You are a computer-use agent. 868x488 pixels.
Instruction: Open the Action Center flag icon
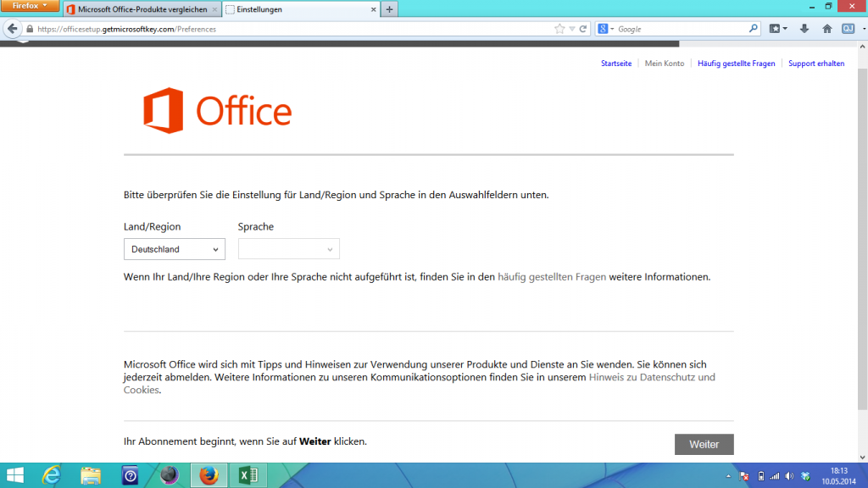pyautogui.click(x=744, y=476)
